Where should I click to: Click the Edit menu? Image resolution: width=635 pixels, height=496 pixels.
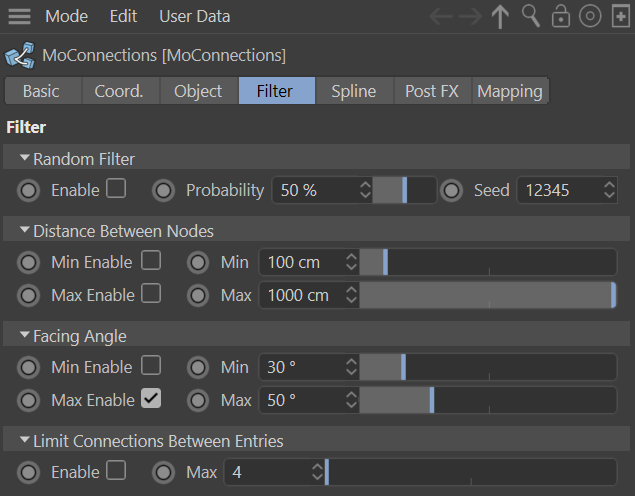[x=124, y=17]
